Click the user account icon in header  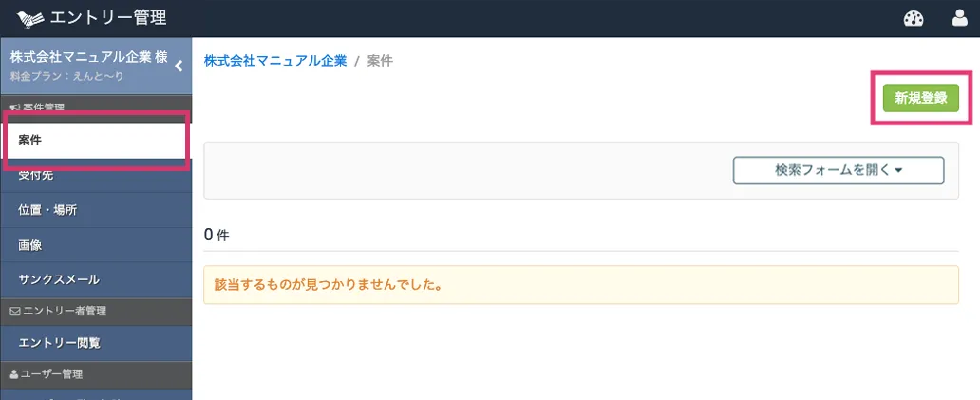tap(959, 18)
